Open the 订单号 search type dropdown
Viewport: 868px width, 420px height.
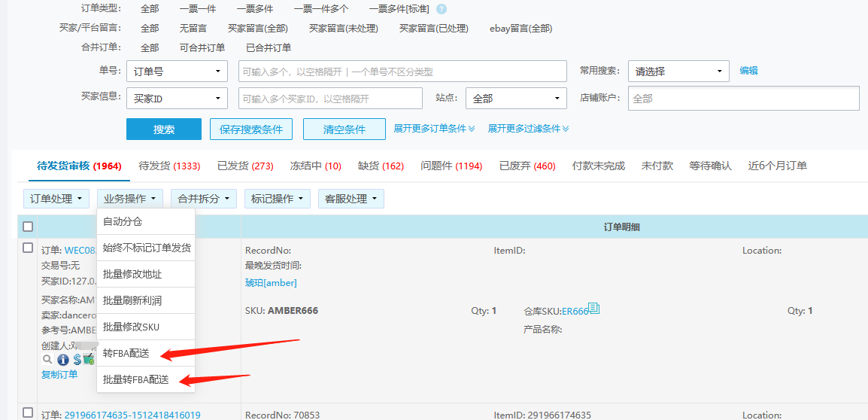(x=177, y=72)
